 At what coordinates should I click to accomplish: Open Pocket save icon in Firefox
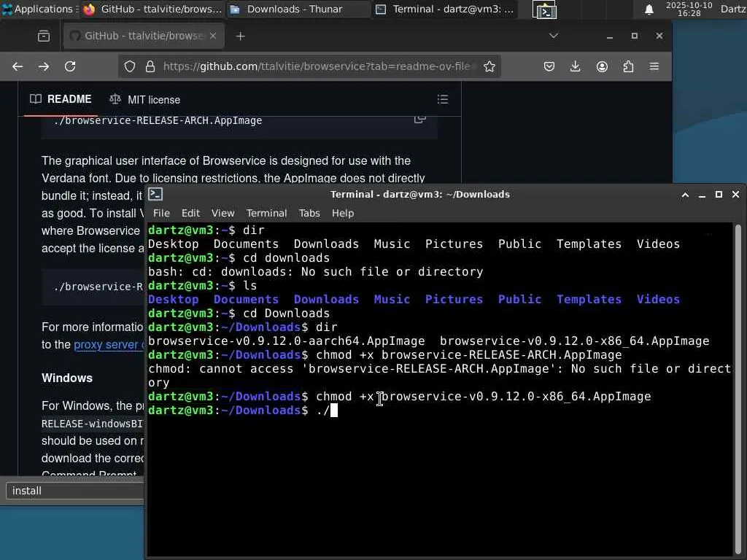click(x=549, y=66)
